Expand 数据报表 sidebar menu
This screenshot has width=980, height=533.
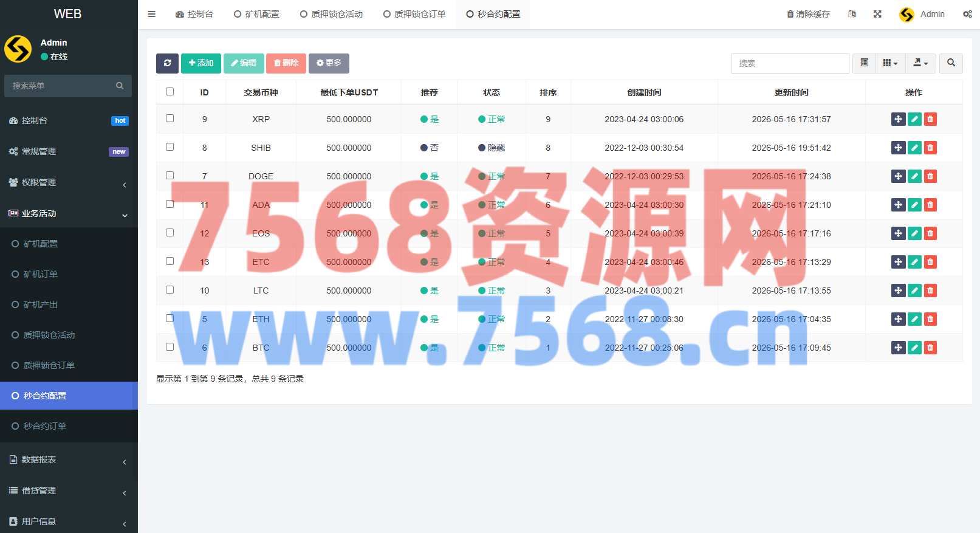tap(69, 459)
